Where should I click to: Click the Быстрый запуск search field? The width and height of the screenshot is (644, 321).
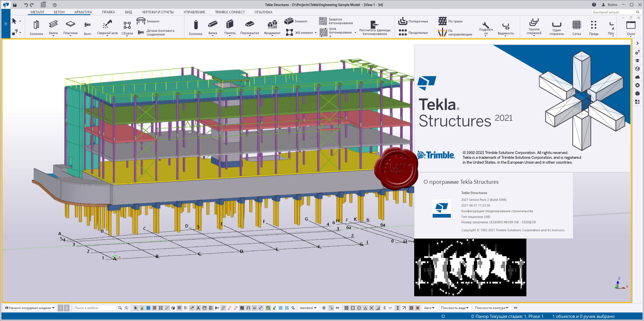[x=616, y=12]
